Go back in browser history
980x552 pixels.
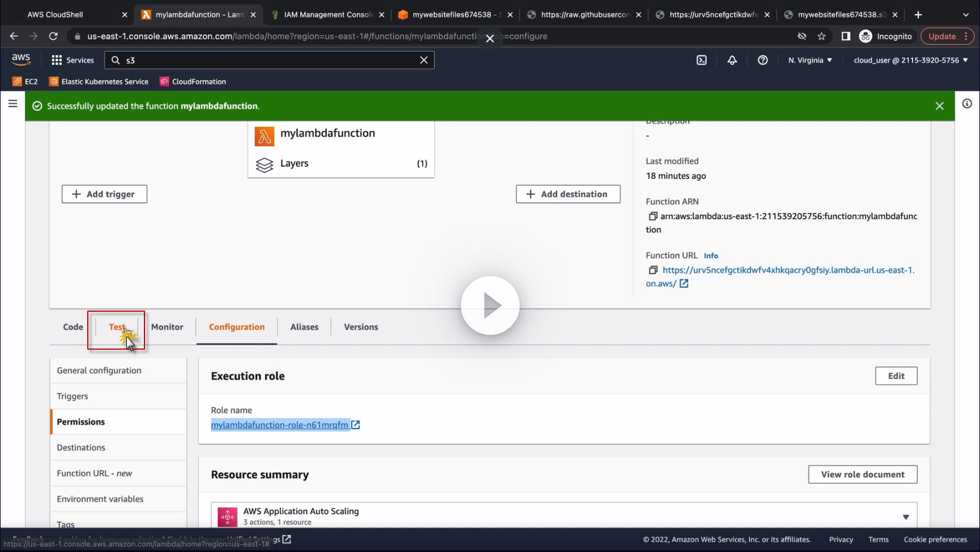click(x=14, y=36)
